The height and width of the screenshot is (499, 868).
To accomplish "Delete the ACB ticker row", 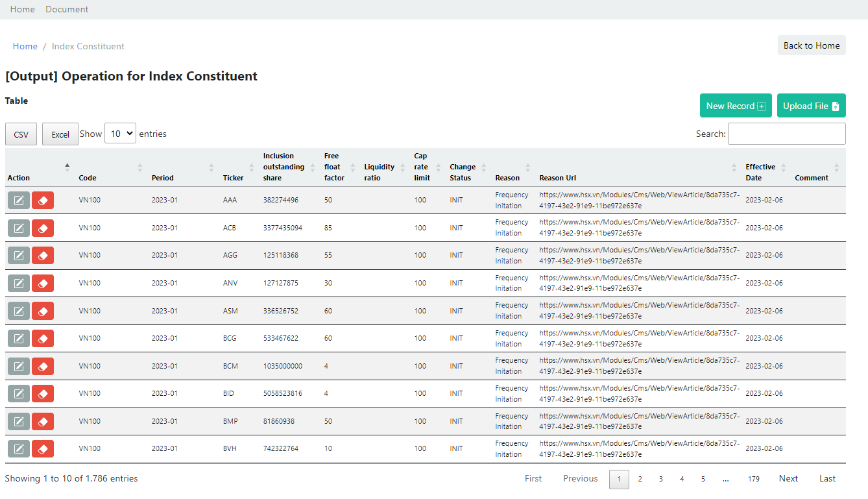I will click(43, 228).
